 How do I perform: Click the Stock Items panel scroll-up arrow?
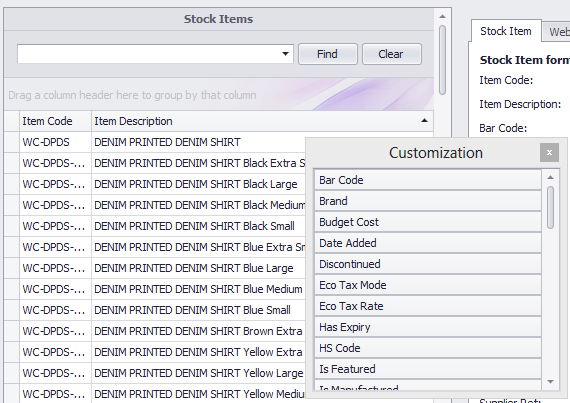coord(442,16)
